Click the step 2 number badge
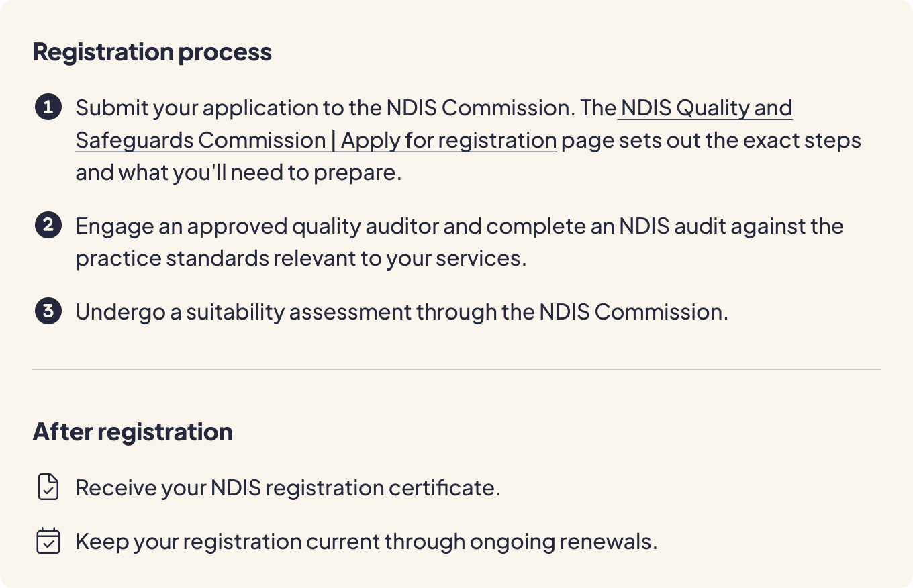 coord(48,226)
